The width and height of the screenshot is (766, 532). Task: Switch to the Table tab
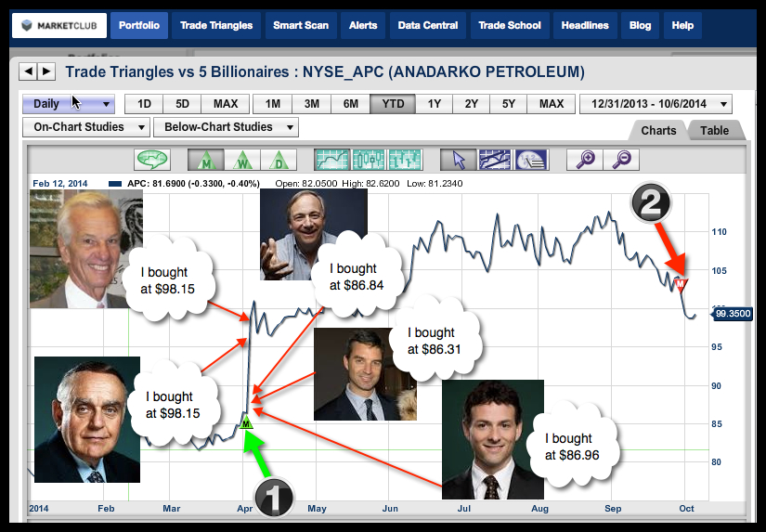click(x=714, y=130)
